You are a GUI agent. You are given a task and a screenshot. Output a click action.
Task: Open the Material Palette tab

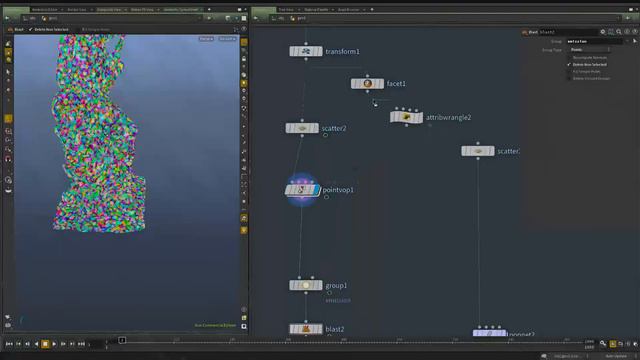point(316,9)
